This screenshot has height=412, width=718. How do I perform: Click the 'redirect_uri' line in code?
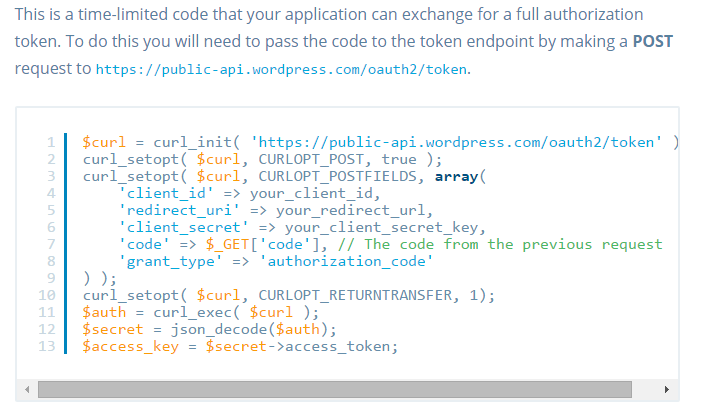pyautogui.click(x=276, y=210)
